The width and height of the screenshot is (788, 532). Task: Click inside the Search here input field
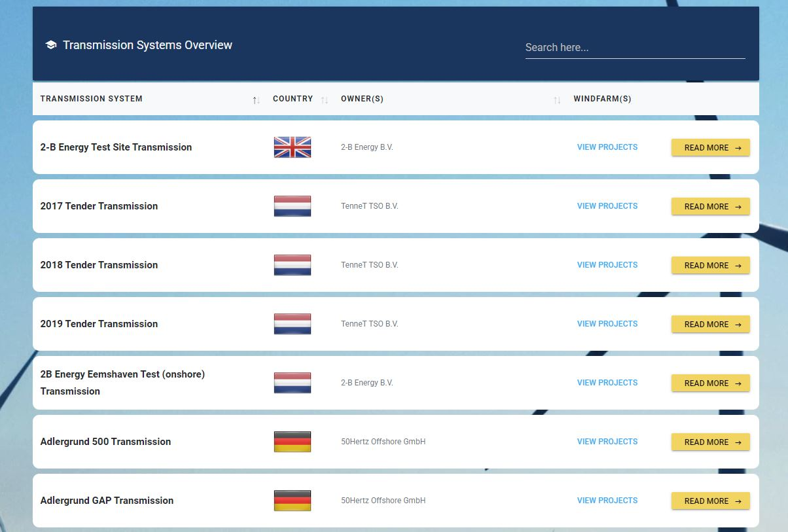tap(634, 47)
